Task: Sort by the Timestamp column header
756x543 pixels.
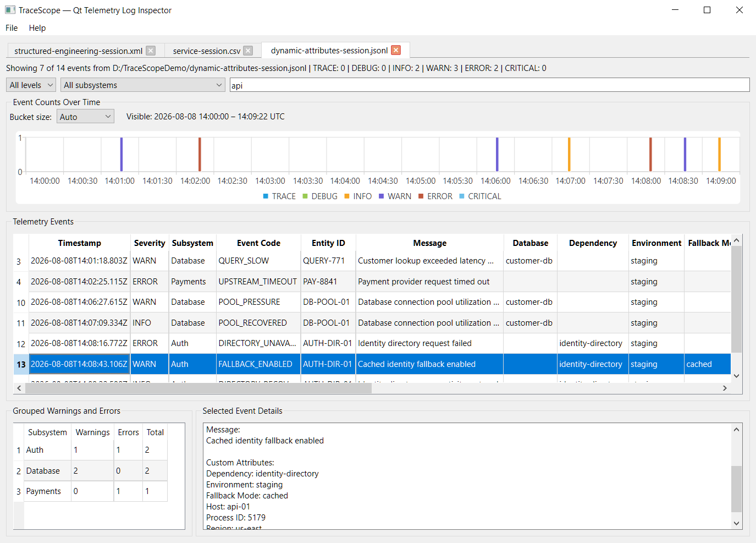Action: click(80, 243)
